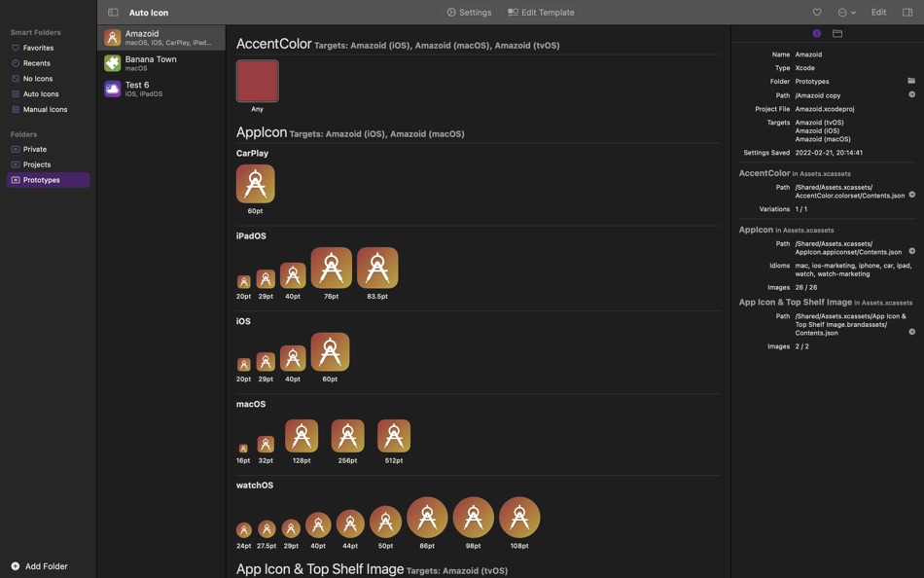Open the Manual Icons smart folder

coord(49,109)
